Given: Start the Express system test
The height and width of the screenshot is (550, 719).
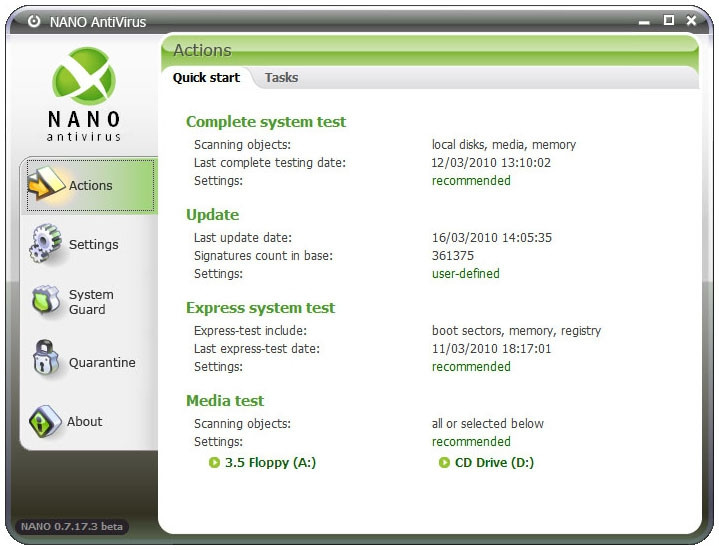Looking at the screenshot, I should [x=260, y=307].
